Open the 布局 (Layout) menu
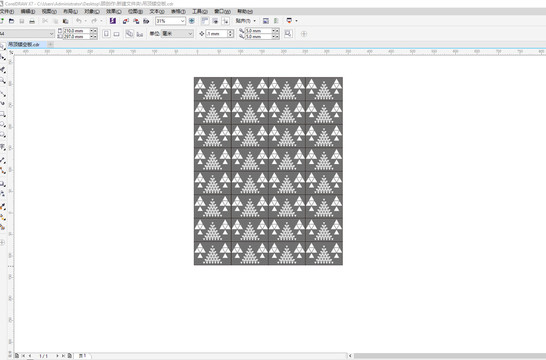The image size is (546, 360). (70, 11)
